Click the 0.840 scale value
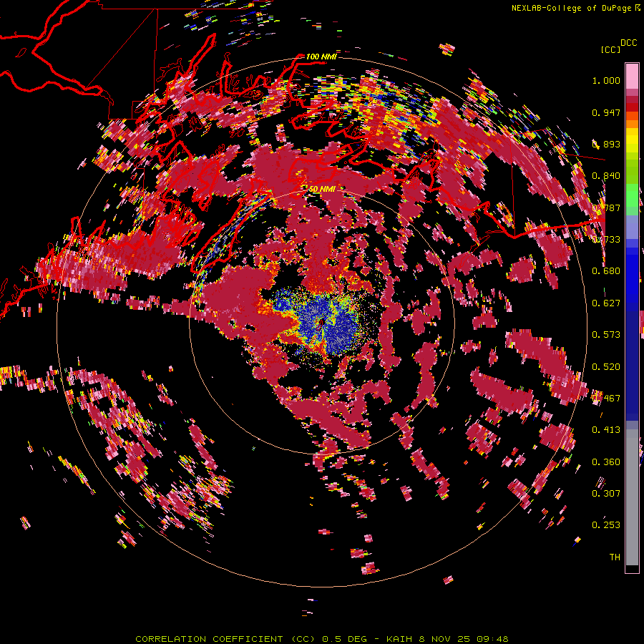This screenshot has width=644, height=644. tap(606, 176)
